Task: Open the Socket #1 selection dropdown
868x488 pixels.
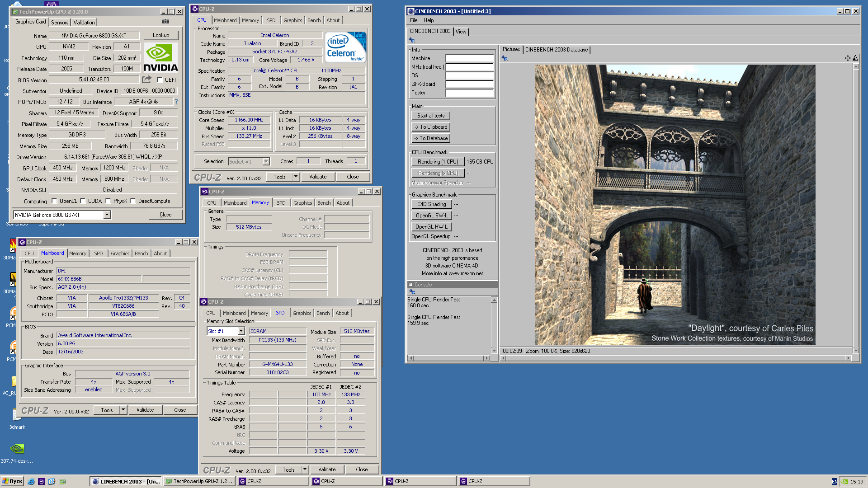Action: tap(266, 162)
